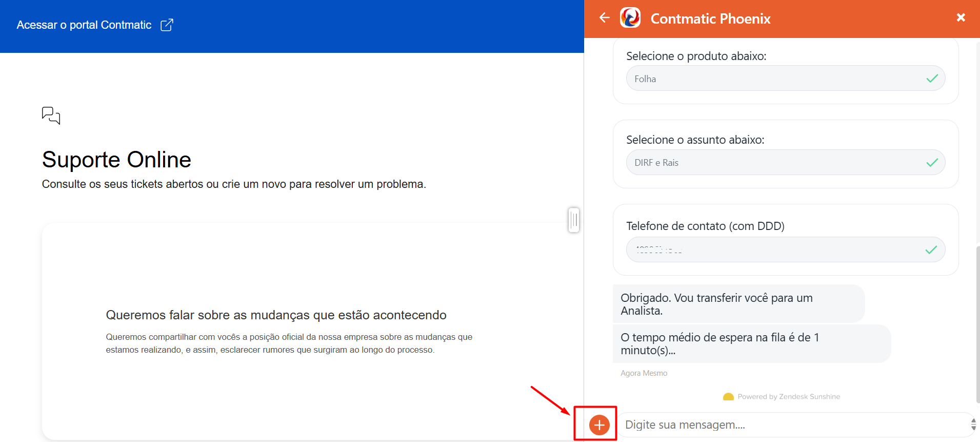The width and height of the screenshot is (980, 442).
Task: Click the Agora Mesmo timestamp
Action: click(x=644, y=373)
